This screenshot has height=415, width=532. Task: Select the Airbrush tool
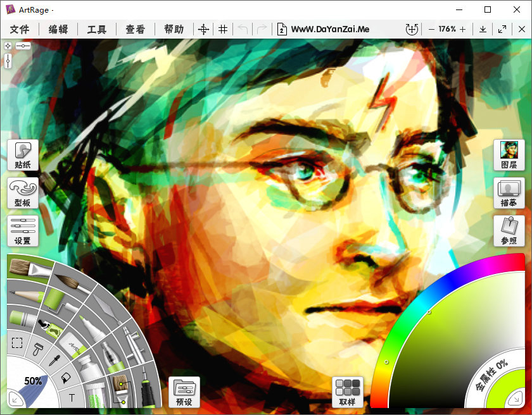coord(134,344)
